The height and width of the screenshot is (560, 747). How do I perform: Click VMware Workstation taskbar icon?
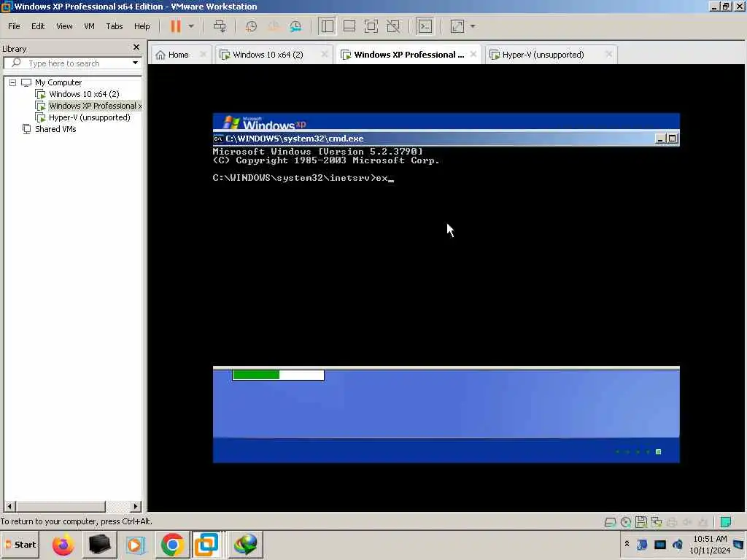(x=206, y=545)
